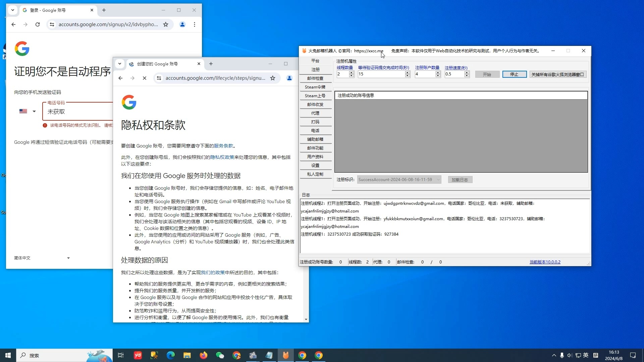Increase the 线程数量 value

(x=352, y=73)
